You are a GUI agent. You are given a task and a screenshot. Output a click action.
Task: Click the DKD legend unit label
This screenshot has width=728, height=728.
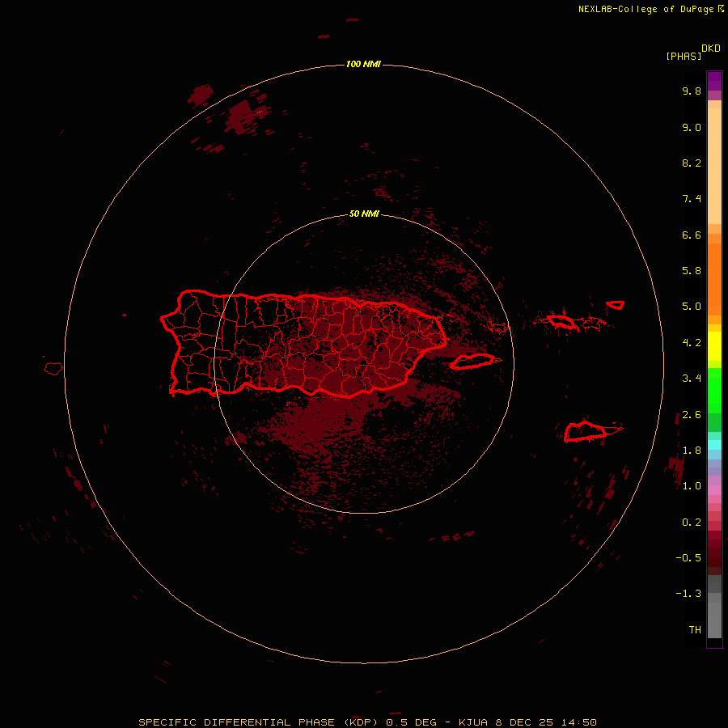coord(711,48)
